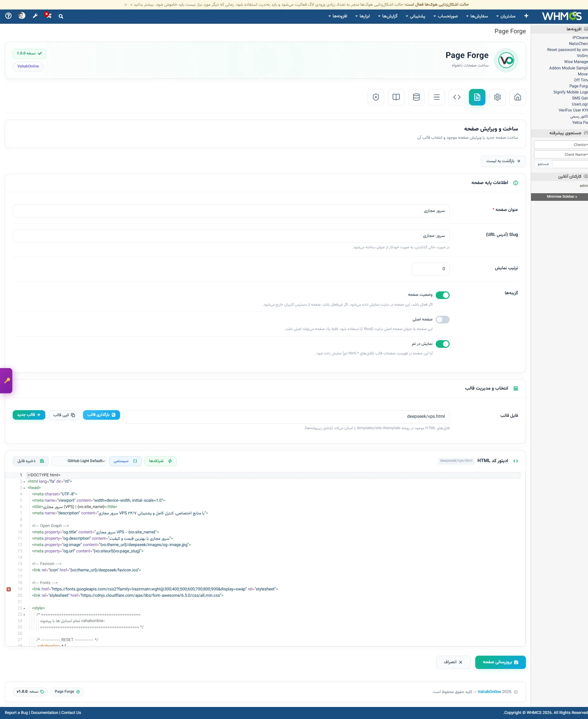Click the ذخیره فایل button
Image resolution: width=588 pixels, height=719 pixels.
[30, 461]
